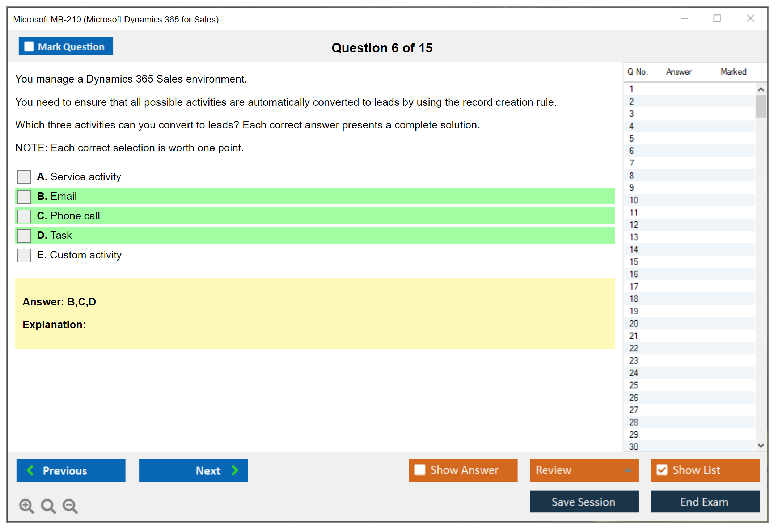Click the green right arrow on Next
Image resolution: width=778 pixels, height=532 pixels.
coord(235,470)
